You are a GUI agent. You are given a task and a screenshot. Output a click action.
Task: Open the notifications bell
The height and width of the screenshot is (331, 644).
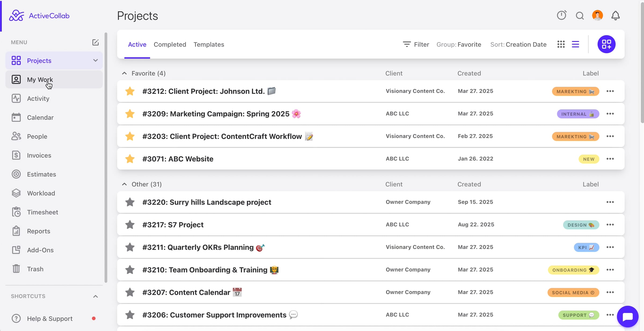[x=616, y=16]
